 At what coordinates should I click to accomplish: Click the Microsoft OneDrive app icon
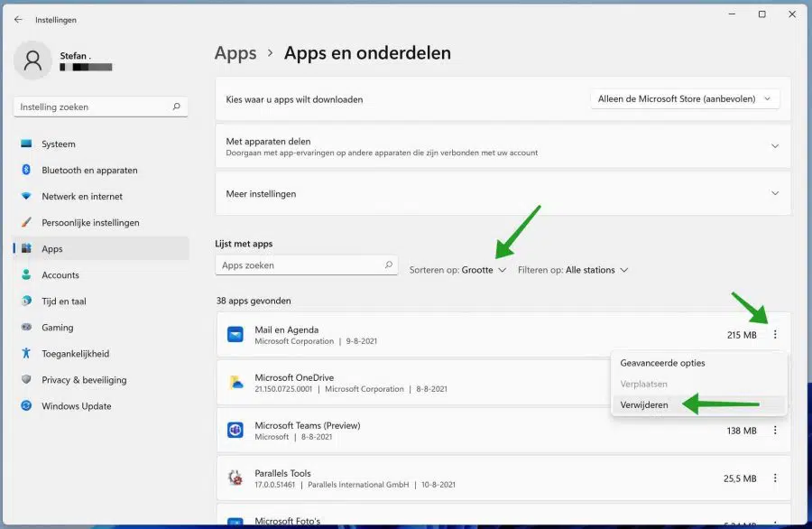pyautogui.click(x=235, y=383)
